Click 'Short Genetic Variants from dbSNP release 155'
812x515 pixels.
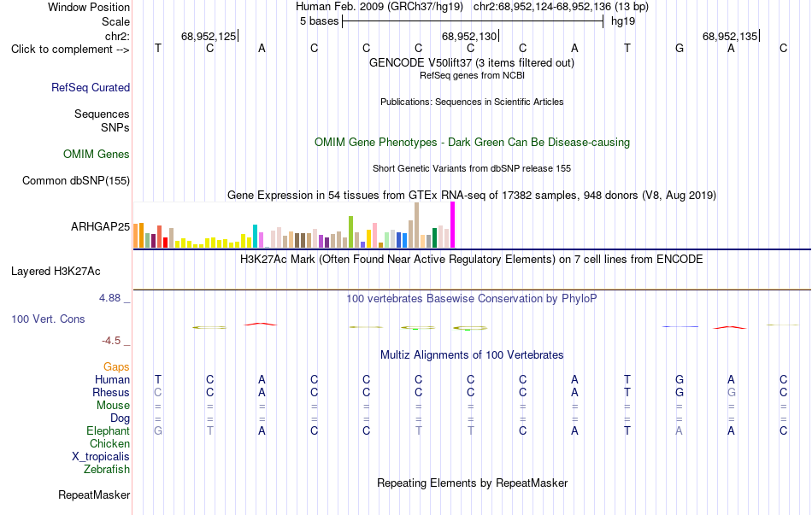point(472,168)
